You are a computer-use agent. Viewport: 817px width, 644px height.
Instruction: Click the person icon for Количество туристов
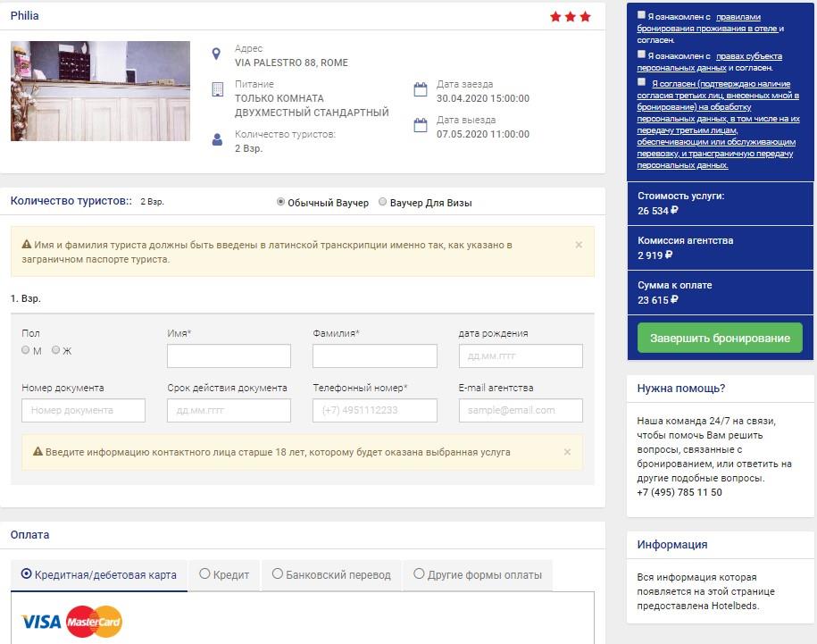pyautogui.click(x=217, y=139)
